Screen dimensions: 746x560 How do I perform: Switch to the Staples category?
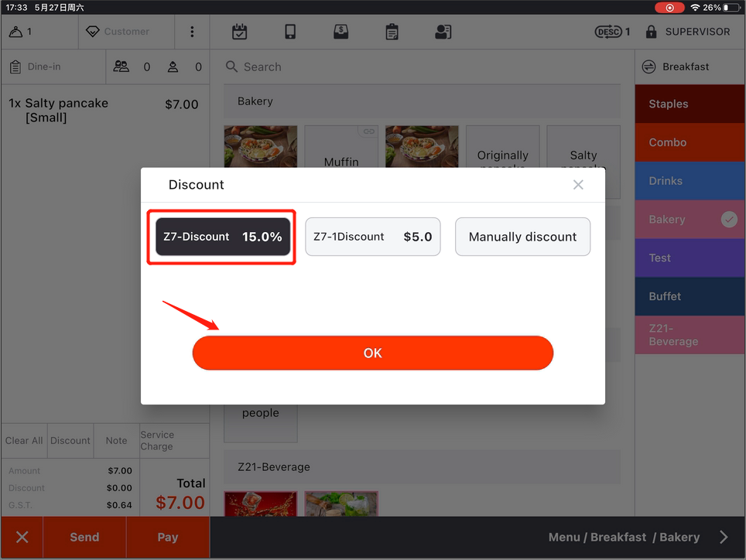(x=690, y=104)
